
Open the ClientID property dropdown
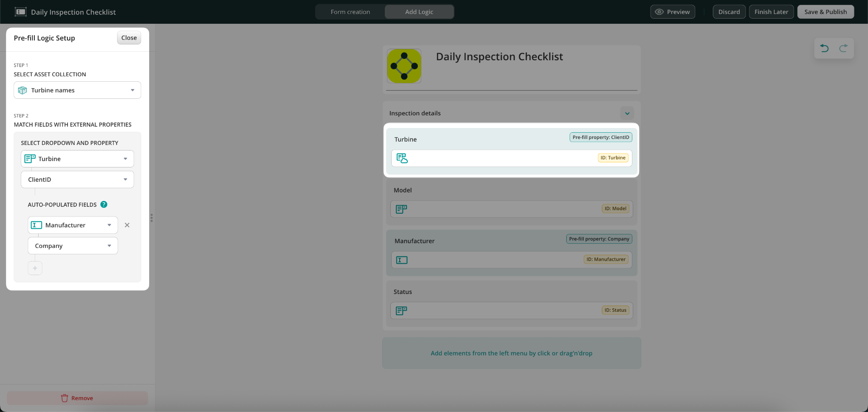[77, 180]
